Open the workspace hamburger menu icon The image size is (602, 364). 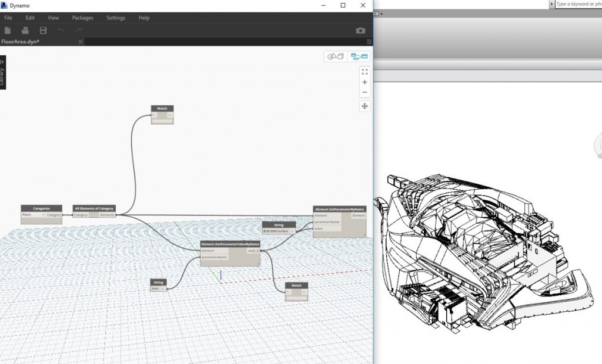pyautogui.click(x=369, y=42)
